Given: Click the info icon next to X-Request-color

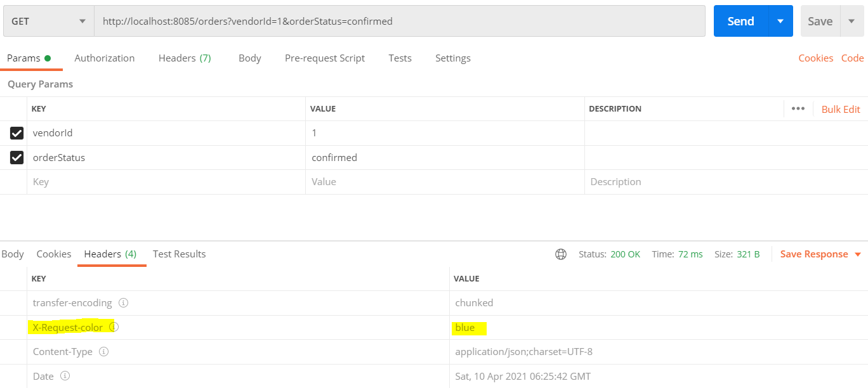Looking at the screenshot, I should [114, 327].
